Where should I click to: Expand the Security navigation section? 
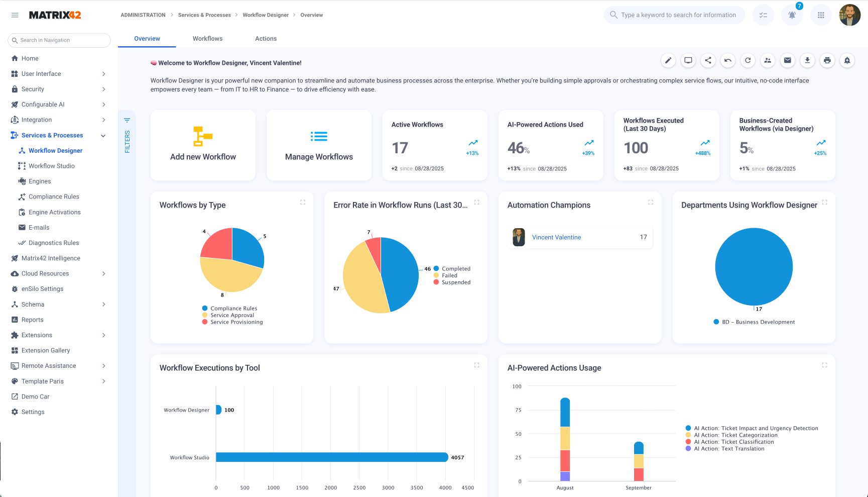click(33, 89)
